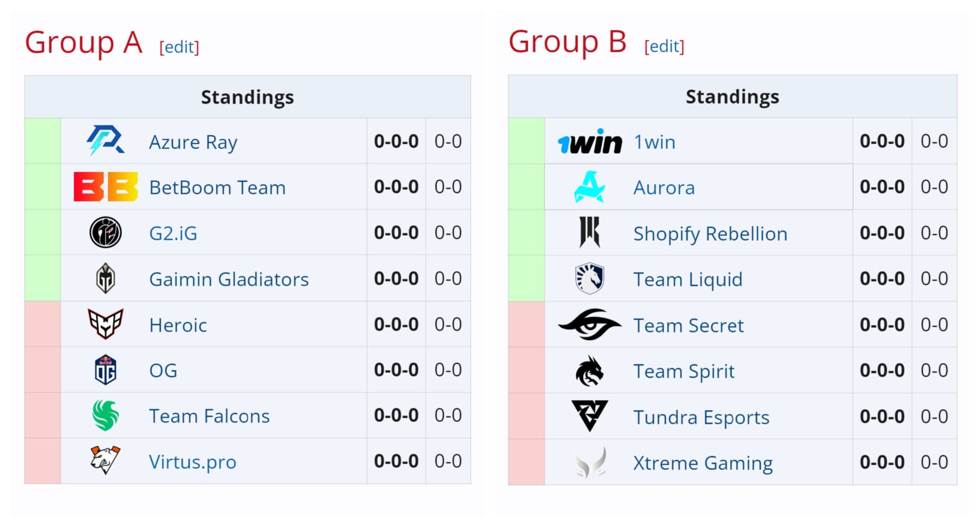Open the Azure Ray team page
This screenshot has height=528, width=980.
pos(192,142)
